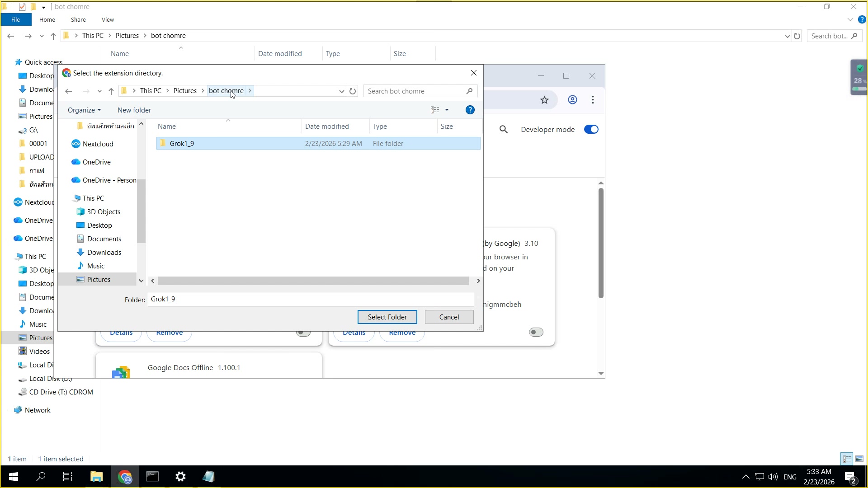Expand the dialog address path history dropdown

click(341, 91)
